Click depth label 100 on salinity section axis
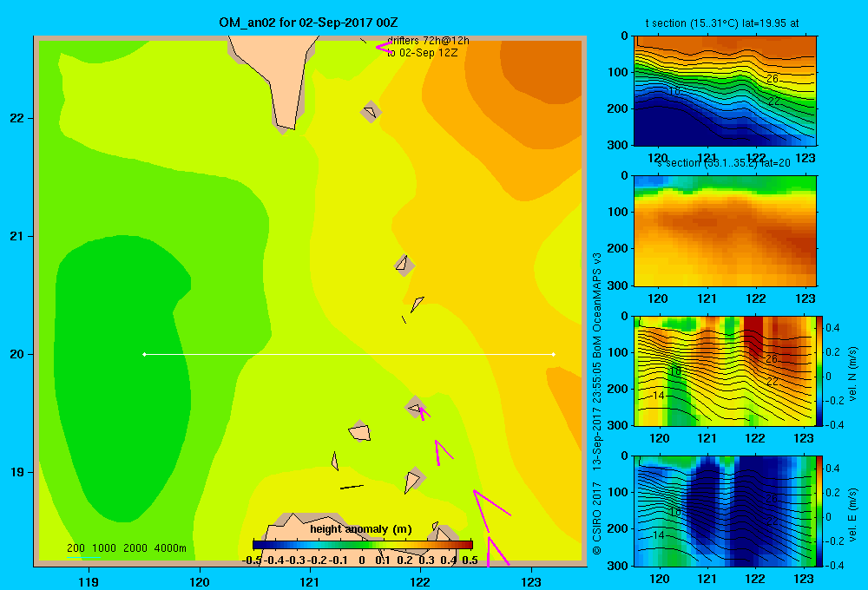This screenshot has width=868, height=590. pyautogui.click(x=618, y=212)
